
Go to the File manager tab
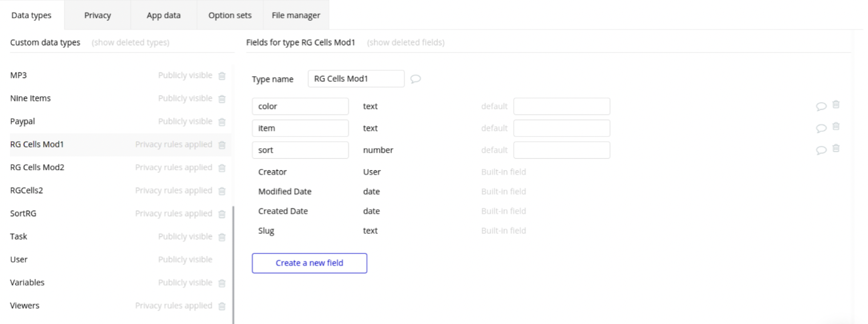(296, 16)
